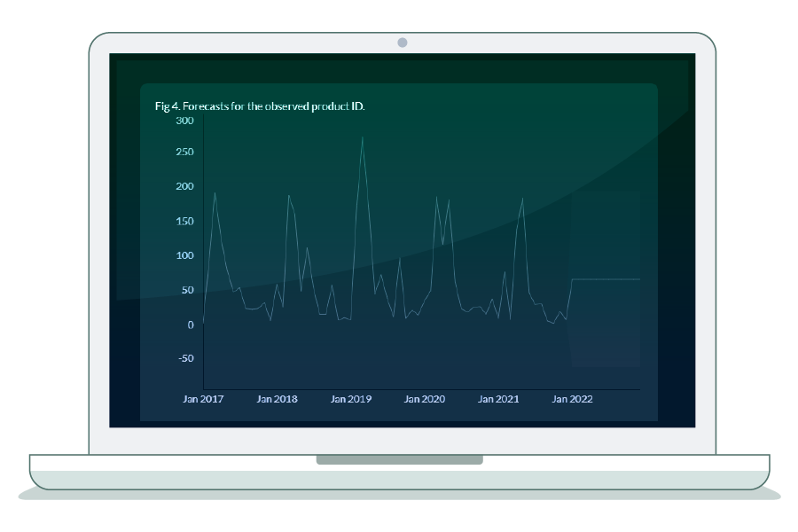The image size is (798, 532).
Task: Select Jan 2017 on the time axis
Action: [x=203, y=399]
